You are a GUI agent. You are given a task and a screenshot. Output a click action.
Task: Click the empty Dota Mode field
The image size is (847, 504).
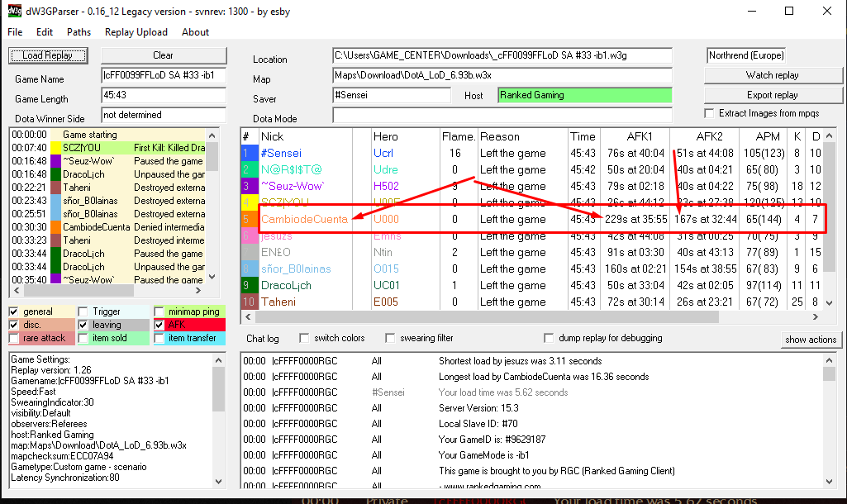502,115
